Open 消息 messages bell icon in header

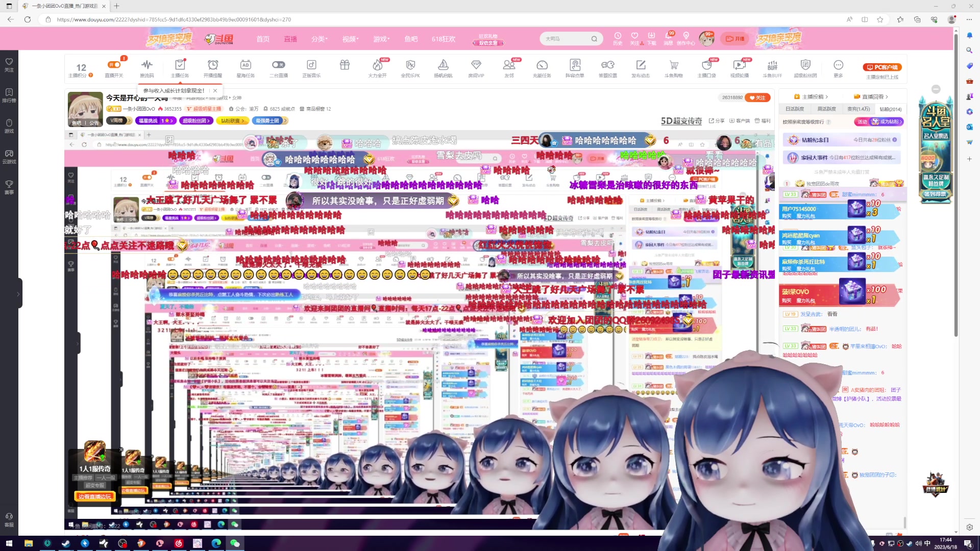pos(668,37)
